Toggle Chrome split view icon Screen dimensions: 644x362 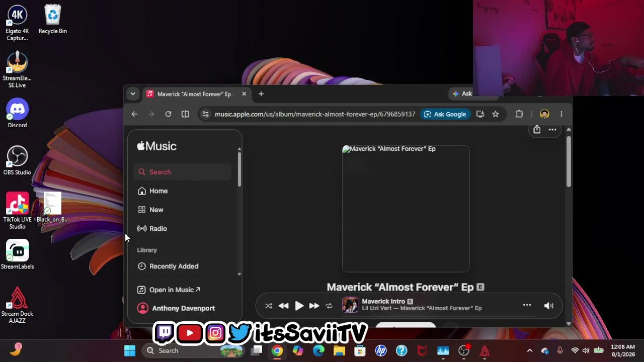(x=185, y=114)
